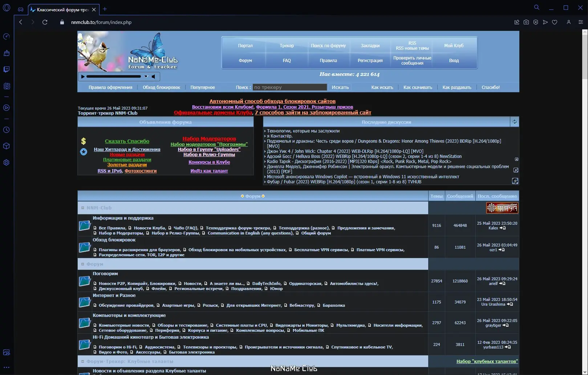Bookmark page with heart icon
This screenshot has width=588, height=375.
pos(555,22)
